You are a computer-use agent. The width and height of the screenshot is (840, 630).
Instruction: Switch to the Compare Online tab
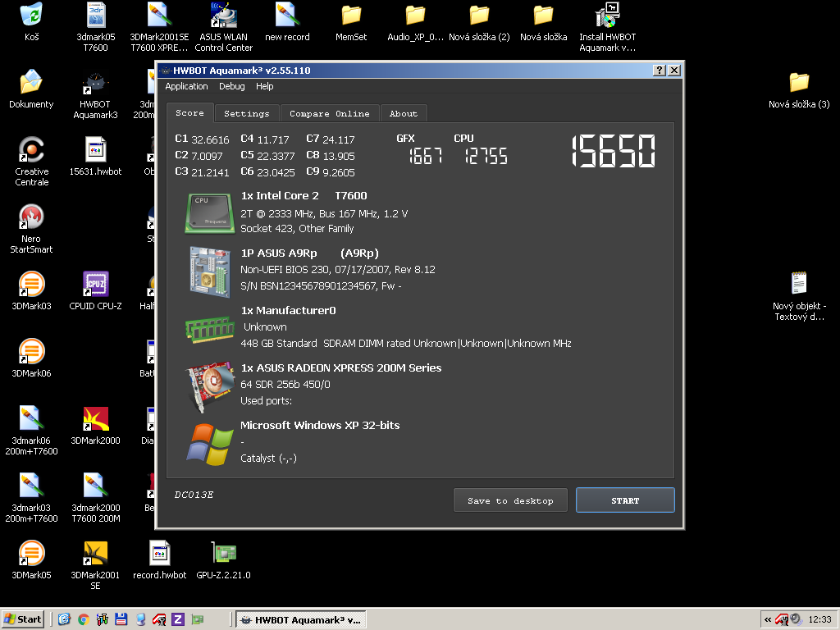click(330, 113)
